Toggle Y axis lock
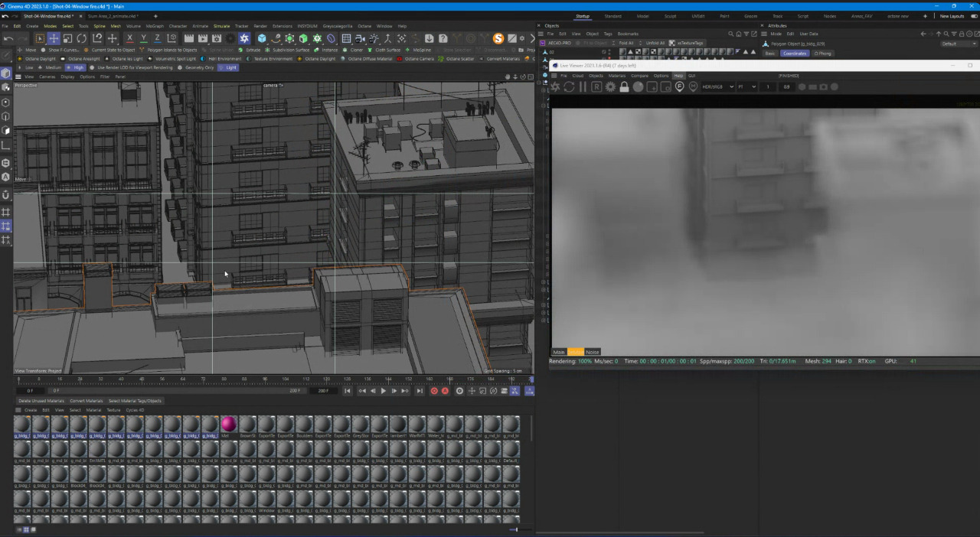Screen dimensions: 980x537 coord(143,38)
